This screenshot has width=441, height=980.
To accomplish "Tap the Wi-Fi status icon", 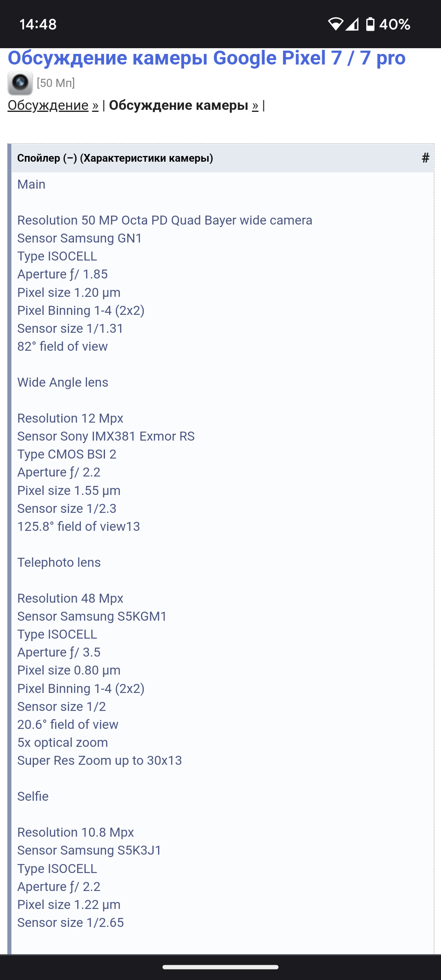I will (336, 24).
